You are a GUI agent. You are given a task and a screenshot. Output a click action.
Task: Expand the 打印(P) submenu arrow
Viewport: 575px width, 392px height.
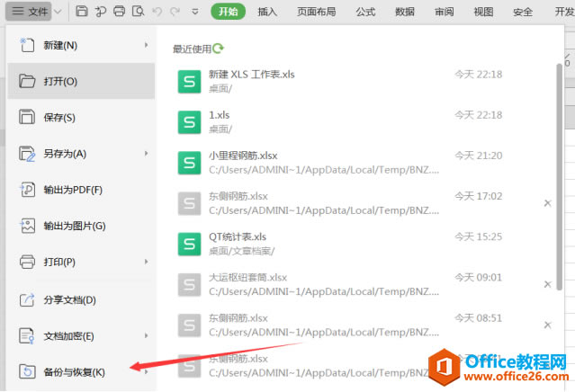coord(147,262)
